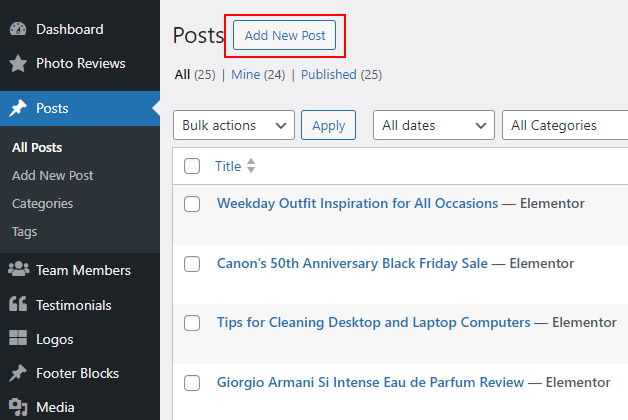Open Footer Blocks menu item
The width and height of the screenshot is (628, 420).
click(77, 373)
